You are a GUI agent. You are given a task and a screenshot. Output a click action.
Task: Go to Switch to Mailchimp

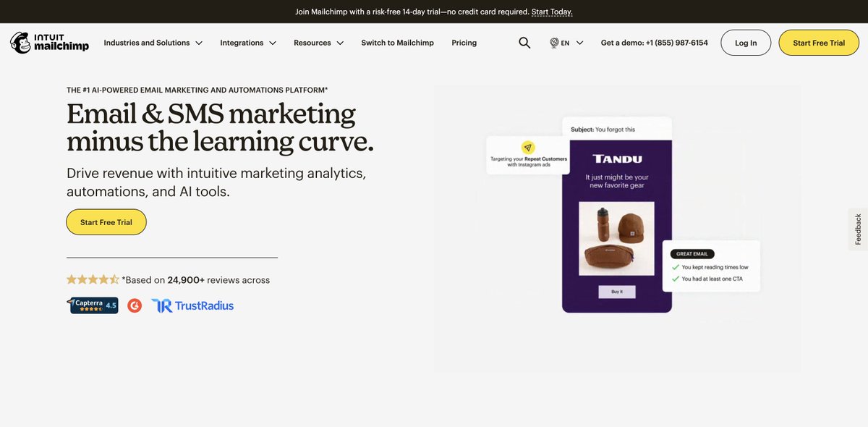[398, 43]
